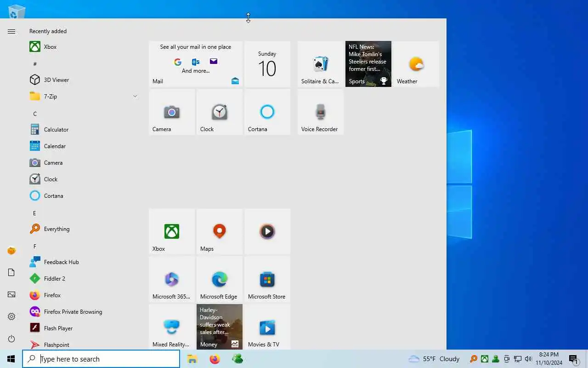Open Pictures from the Start sidebar
The width and height of the screenshot is (588, 368).
[x=11, y=294]
